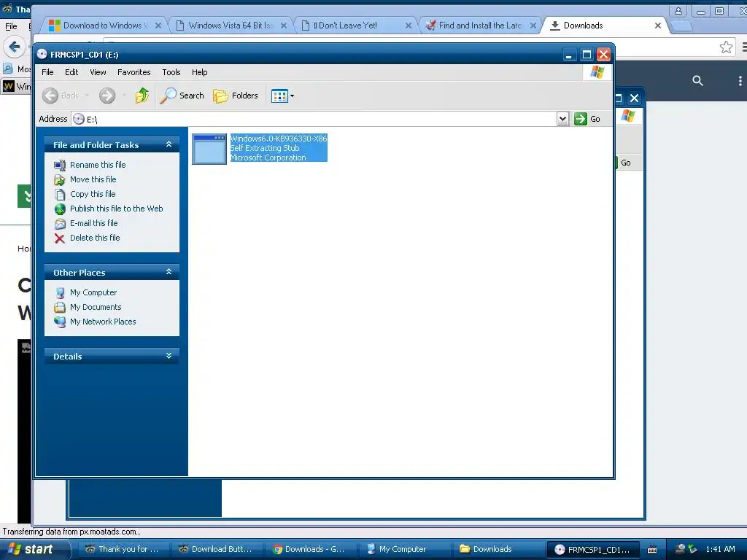Switch to Windows Vista 64 Bit Iso tab
Viewport: 747px width, 560px height.
point(231,26)
